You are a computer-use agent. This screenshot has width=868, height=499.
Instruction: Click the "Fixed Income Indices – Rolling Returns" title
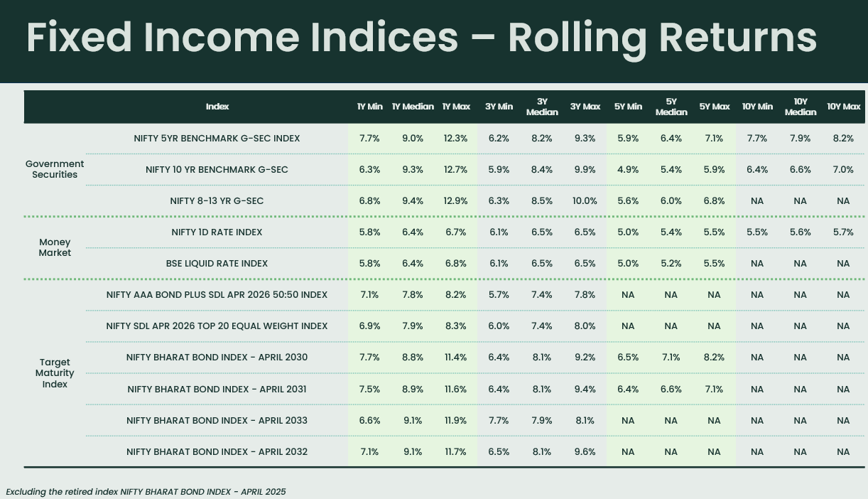point(421,38)
